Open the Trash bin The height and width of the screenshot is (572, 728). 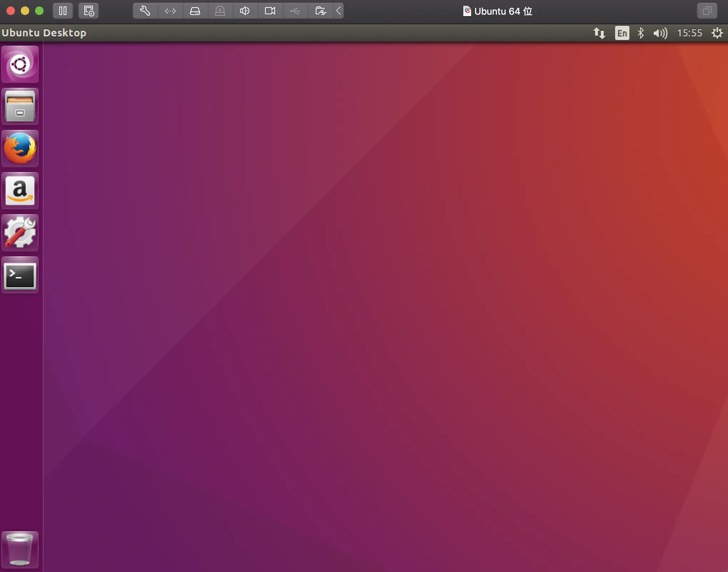click(20, 550)
